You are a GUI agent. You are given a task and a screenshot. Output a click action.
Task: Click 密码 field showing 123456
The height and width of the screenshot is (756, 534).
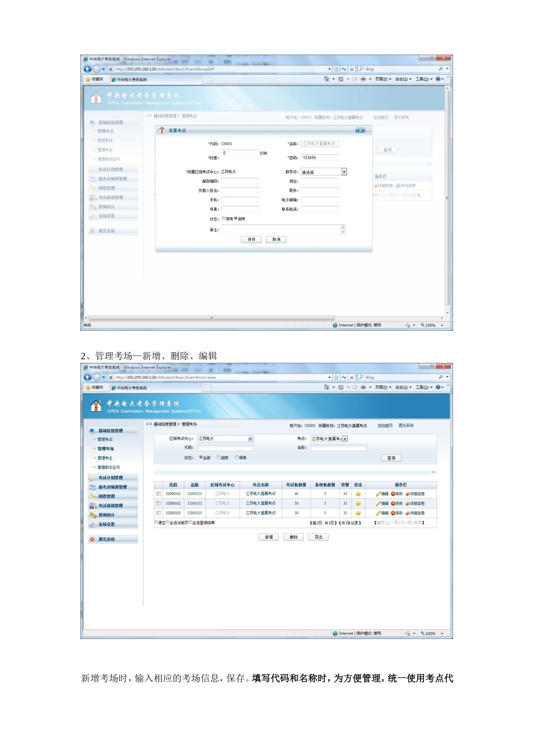point(320,158)
